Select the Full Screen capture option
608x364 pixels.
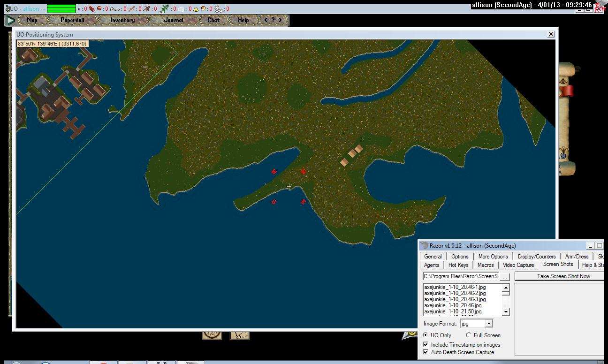click(x=469, y=335)
